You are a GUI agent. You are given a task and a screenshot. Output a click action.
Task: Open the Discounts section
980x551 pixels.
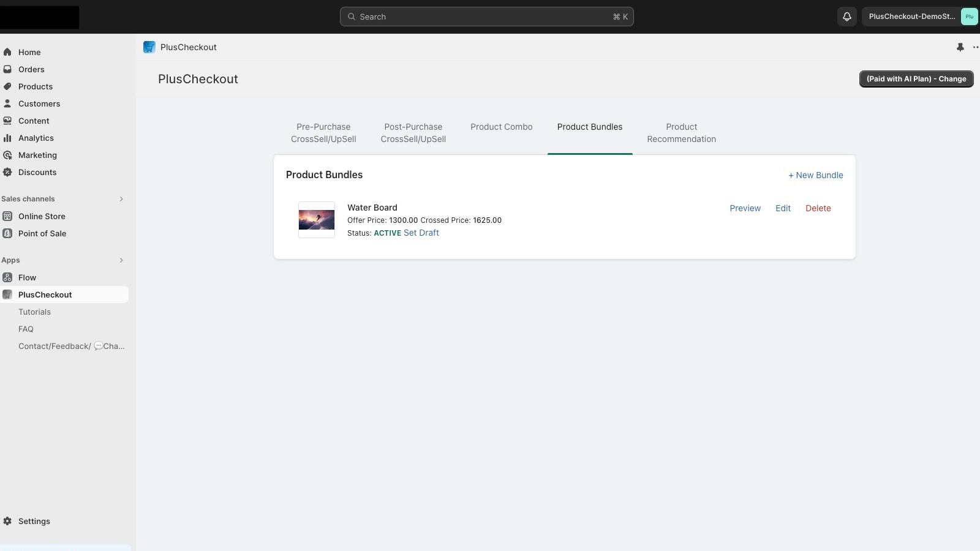39,172
